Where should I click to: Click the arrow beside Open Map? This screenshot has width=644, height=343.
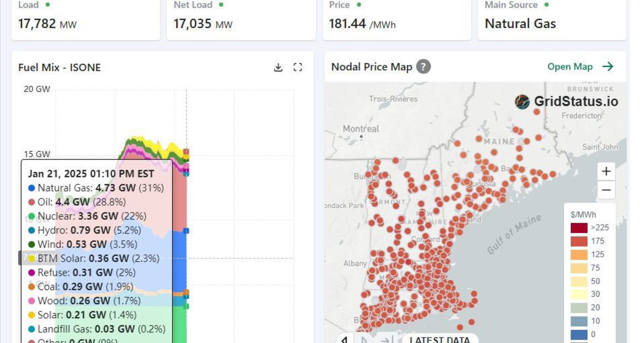pyautogui.click(x=608, y=67)
